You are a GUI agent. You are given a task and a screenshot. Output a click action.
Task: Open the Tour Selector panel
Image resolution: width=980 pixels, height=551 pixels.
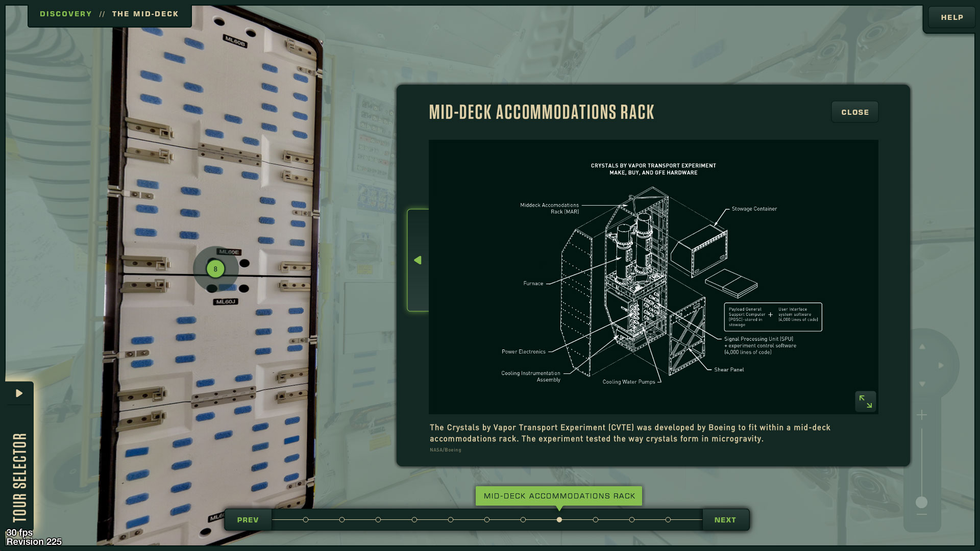[19, 393]
